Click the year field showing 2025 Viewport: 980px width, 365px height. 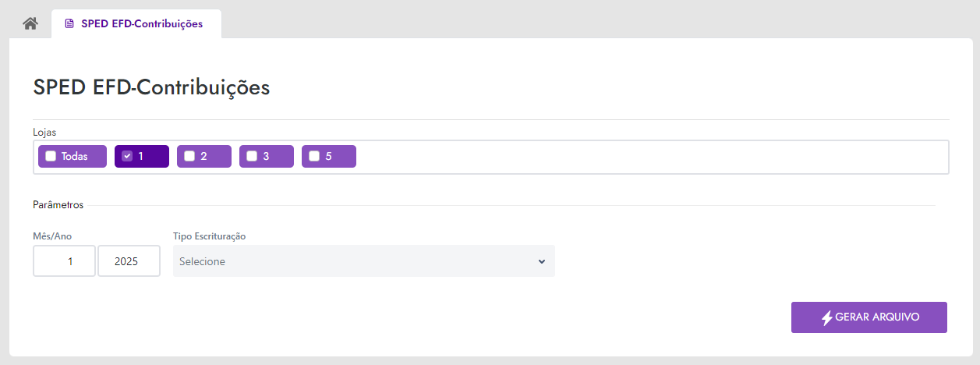tap(129, 261)
